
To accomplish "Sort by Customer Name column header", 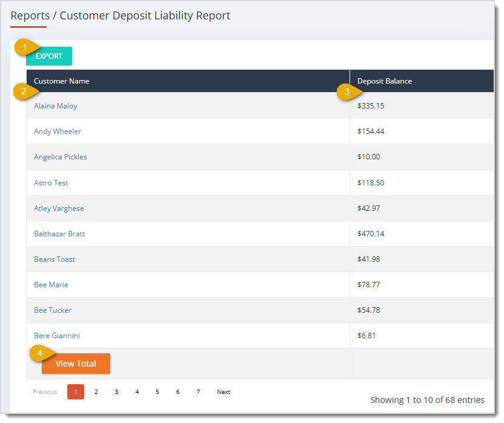I will [x=189, y=82].
